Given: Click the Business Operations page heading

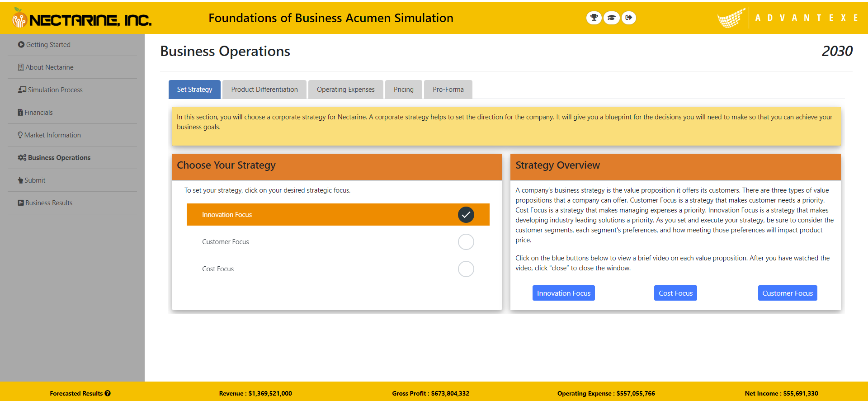Looking at the screenshot, I should point(225,52).
